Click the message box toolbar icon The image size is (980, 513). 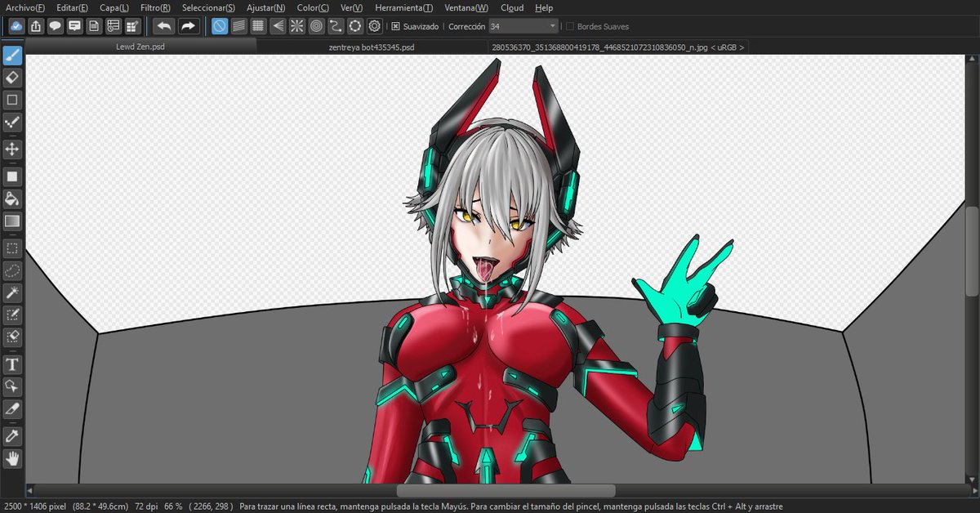[75, 26]
